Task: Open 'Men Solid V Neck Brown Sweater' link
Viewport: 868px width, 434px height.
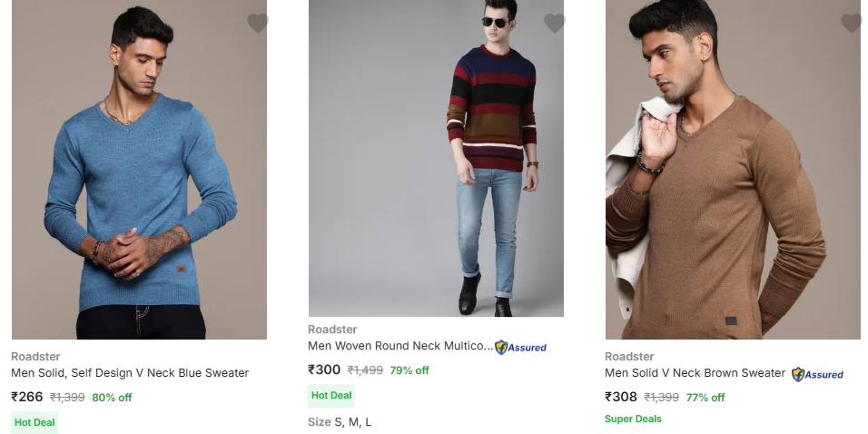Action: click(695, 373)
